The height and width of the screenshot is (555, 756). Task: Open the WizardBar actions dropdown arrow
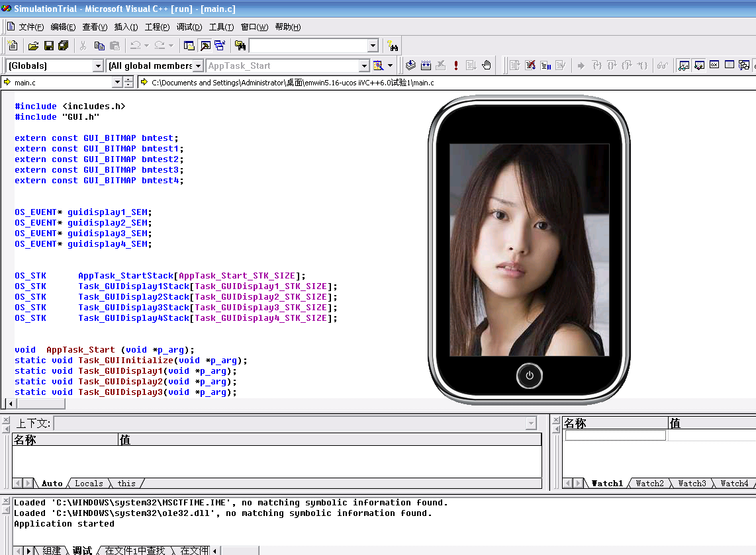(390, 65)
